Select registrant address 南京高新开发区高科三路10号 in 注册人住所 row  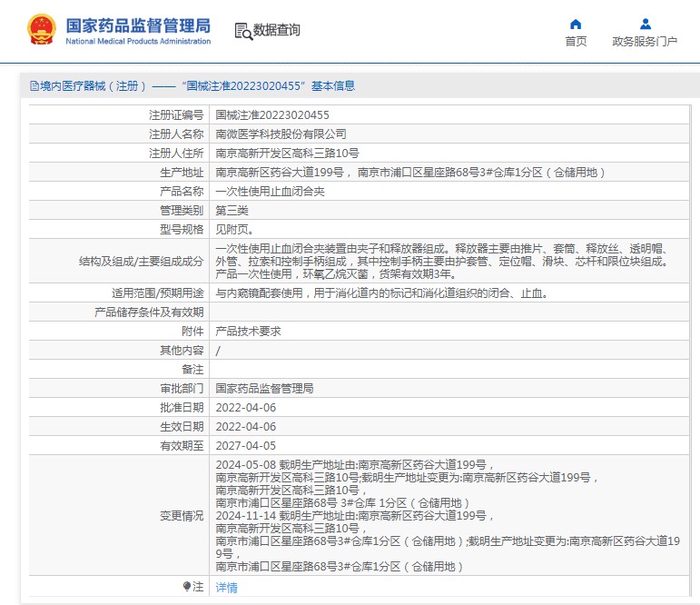287,154
